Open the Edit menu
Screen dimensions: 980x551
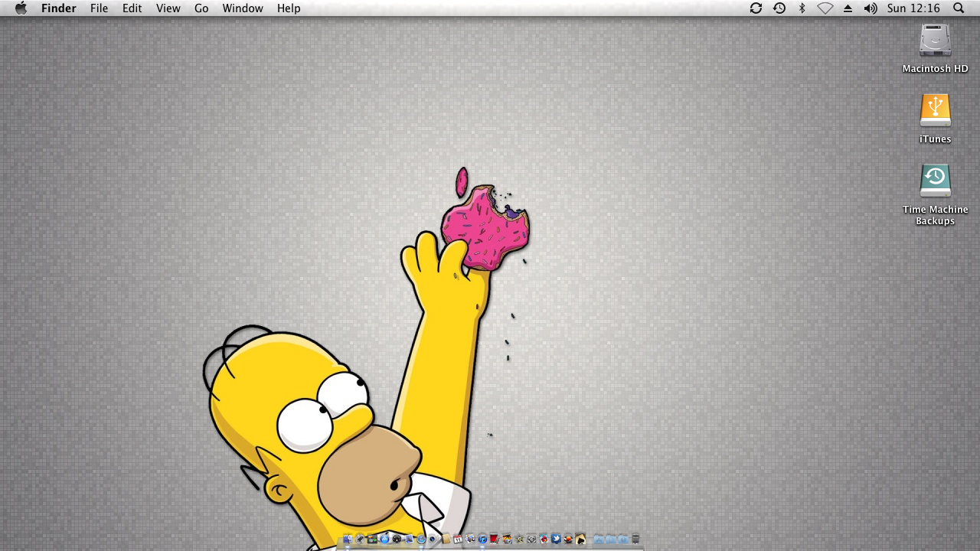click(x=132, y=8)
